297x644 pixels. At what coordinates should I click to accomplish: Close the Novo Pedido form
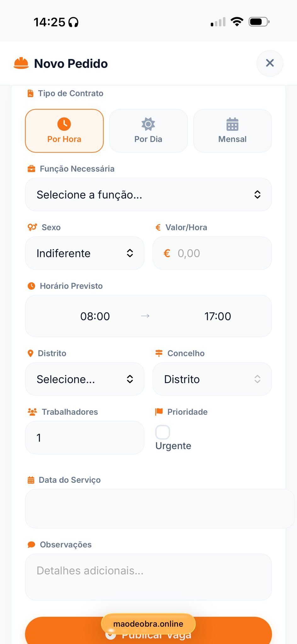pyautogui.click(x=270, y=63)
